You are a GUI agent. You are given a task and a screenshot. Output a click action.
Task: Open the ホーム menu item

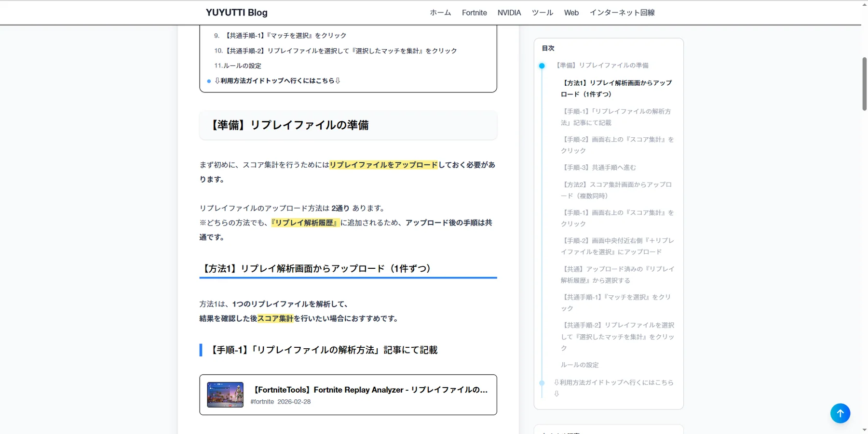440,13
